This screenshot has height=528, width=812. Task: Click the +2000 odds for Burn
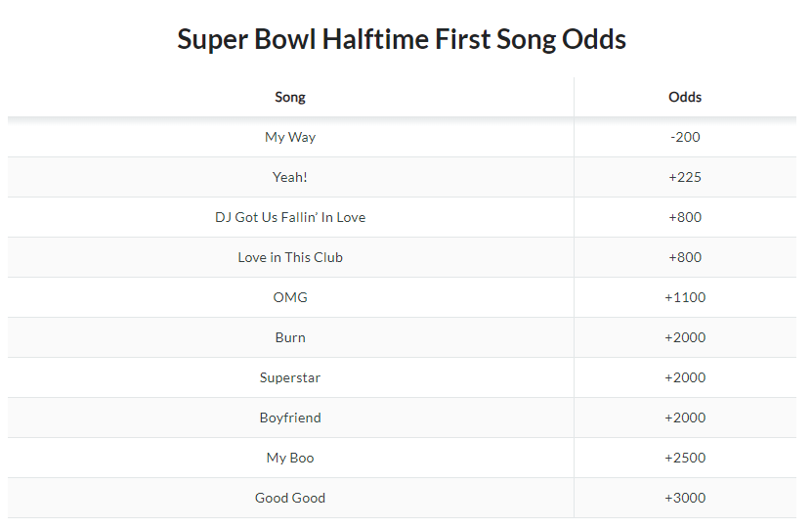tap(685, 337)
